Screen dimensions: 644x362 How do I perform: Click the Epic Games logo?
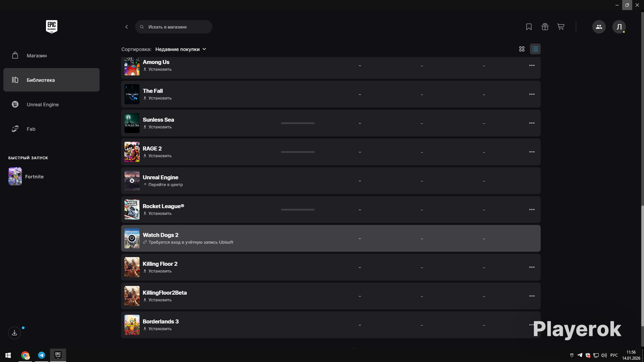tap(51, 26)
